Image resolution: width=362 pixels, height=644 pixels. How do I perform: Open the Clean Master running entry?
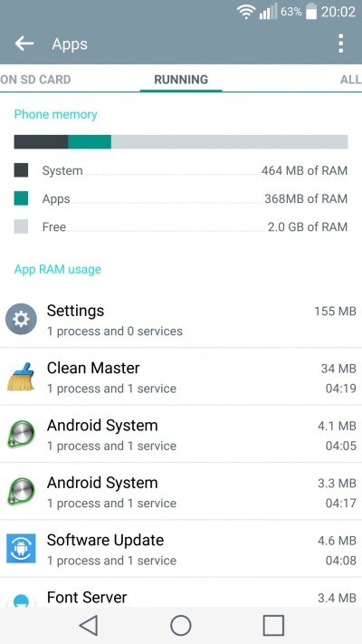[x=181, y=377]
